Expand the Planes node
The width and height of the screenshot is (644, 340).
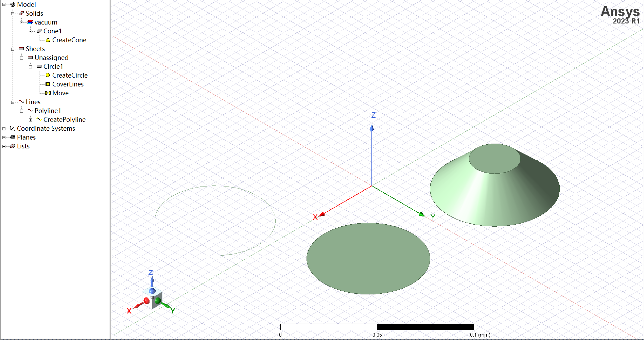point(4,137)
